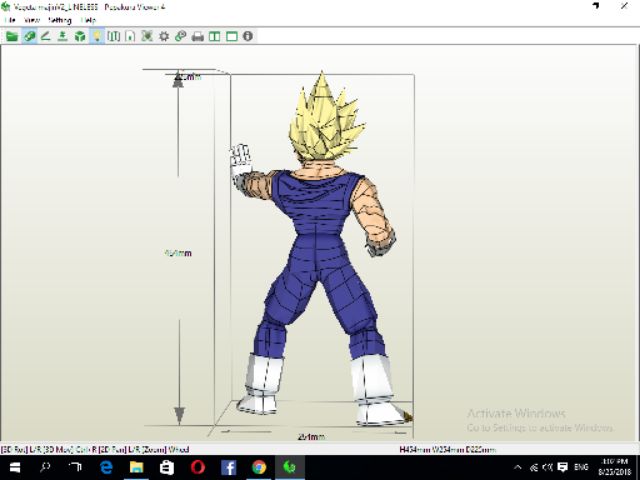This screenshot has height=480, width=640.
Task: Click the Pepakura app icon in title bar
Action: (5, 7)
